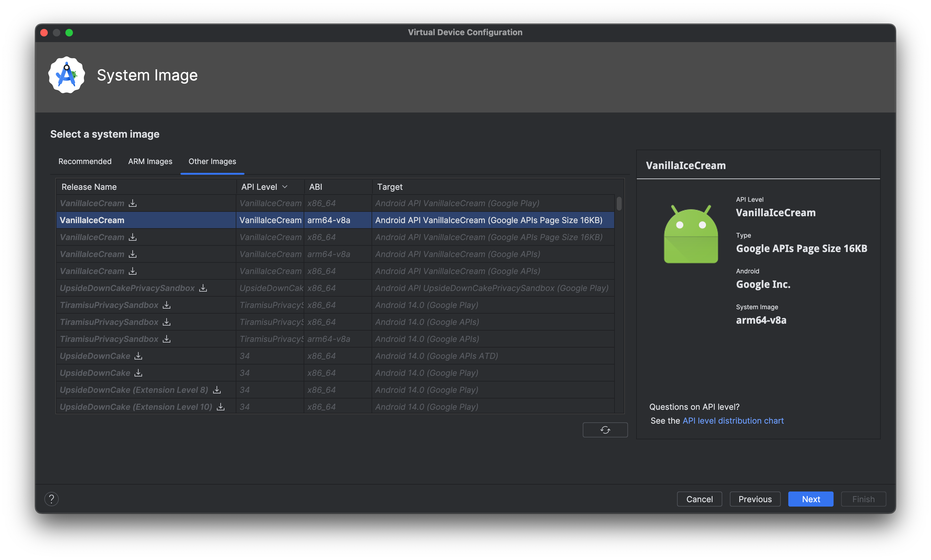Select VanillaIceCream x86_64 Google Play row
Viewport: 931px width, 560px height.
click(333, 203)
